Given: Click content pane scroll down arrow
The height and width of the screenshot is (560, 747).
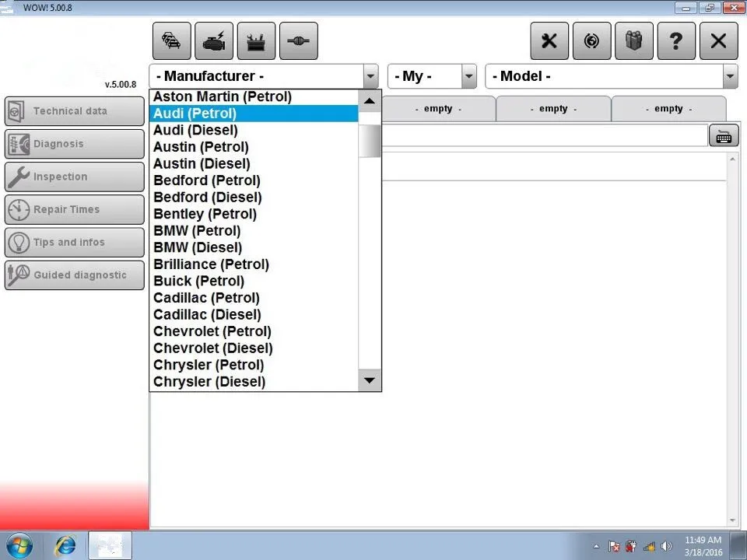Looking at the screenshot, I should [x=733, y=521].
